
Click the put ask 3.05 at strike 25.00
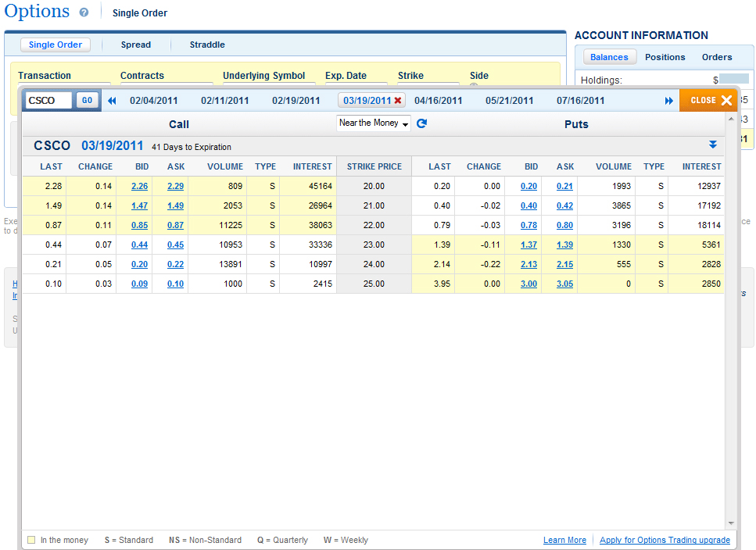564,284
